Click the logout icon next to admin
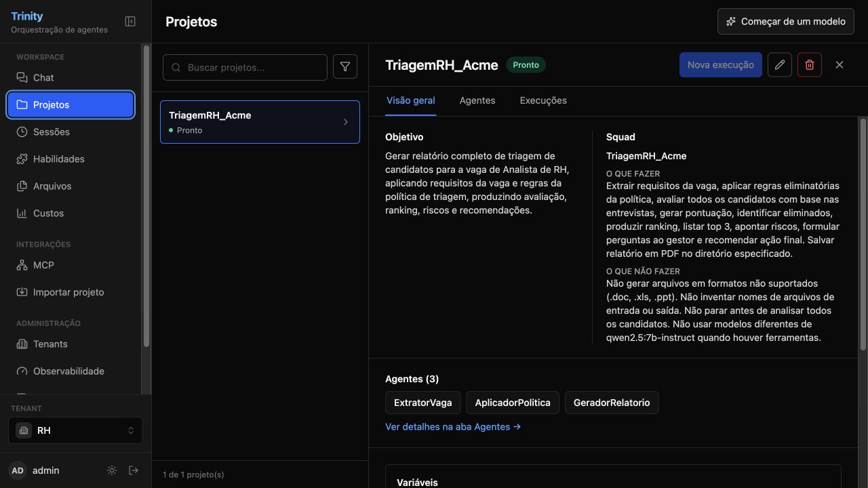Viewport: 868px width, 488px height. [x=134, y=470]
